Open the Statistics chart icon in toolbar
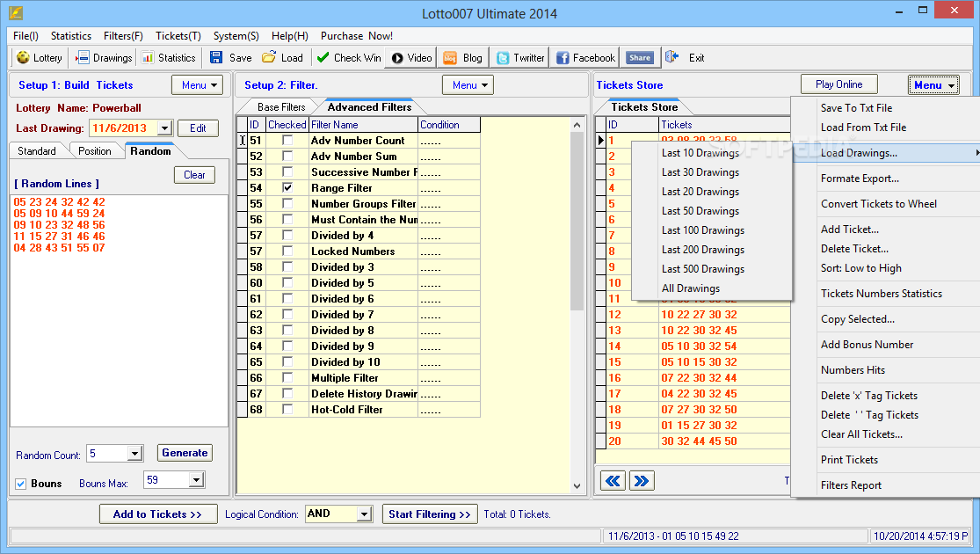 (148, 57)
